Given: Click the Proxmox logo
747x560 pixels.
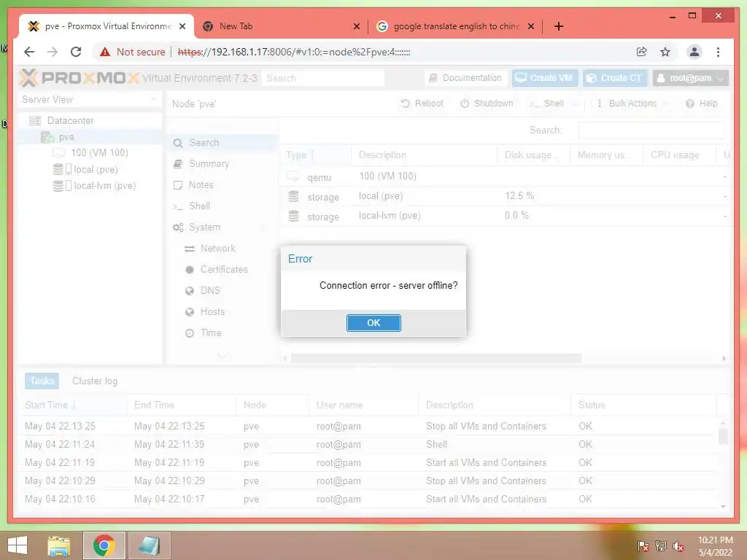Looking at the screenshot, I should point(79,77).
